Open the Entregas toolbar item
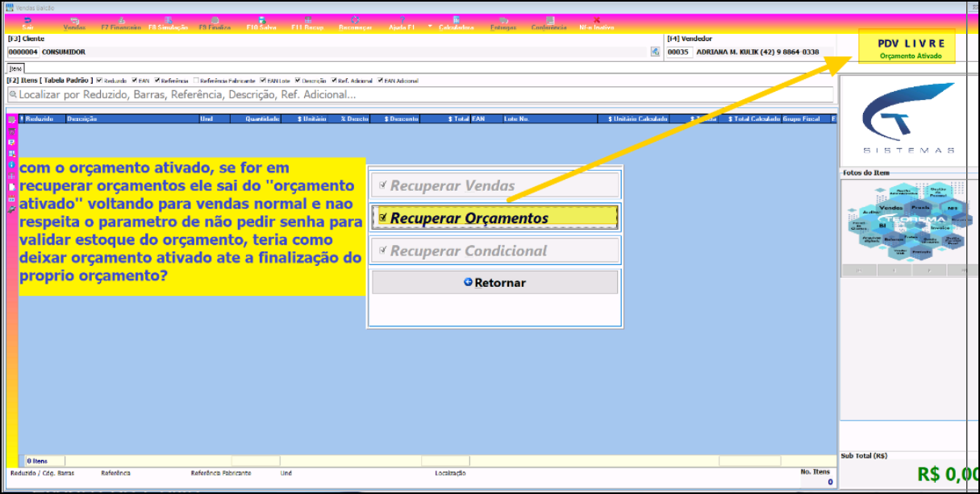The image size is (980, 494). coord(503,23)
